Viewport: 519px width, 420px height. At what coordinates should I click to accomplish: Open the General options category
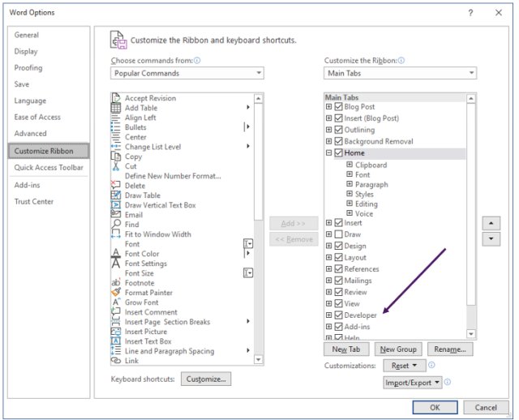(x=27, y=35)
